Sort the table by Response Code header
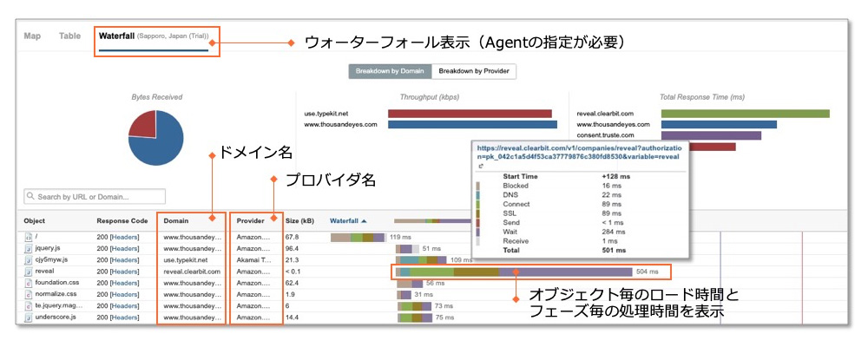The width and height of the screenshot is (868, 347). click(122, 221)
